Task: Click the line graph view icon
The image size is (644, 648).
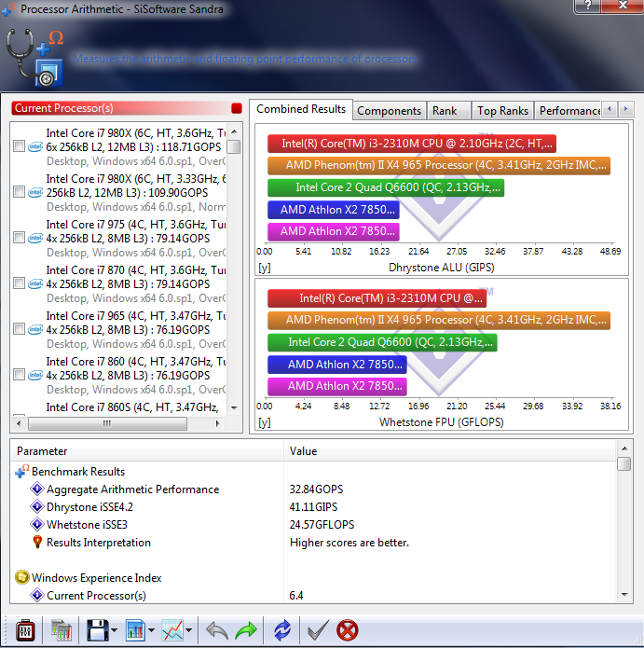Action: click(172, 630)
